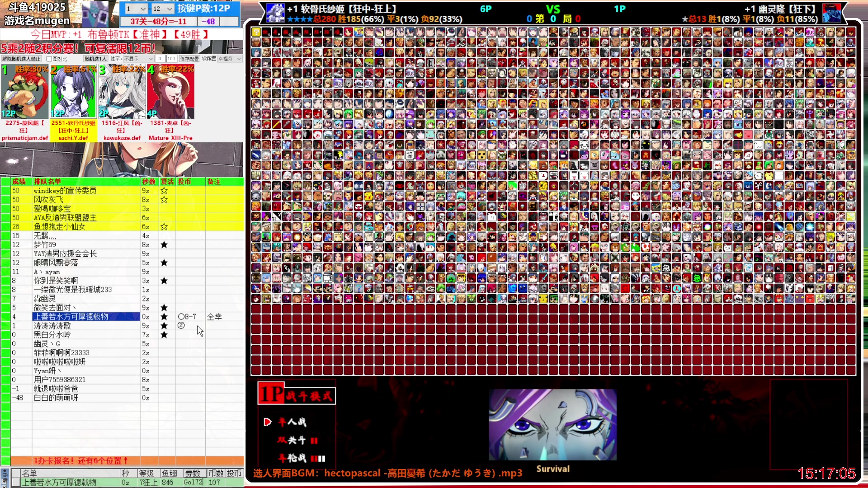Click the yellow random-select question mark tile
The image size is (868, 488).
pos(256,32)
